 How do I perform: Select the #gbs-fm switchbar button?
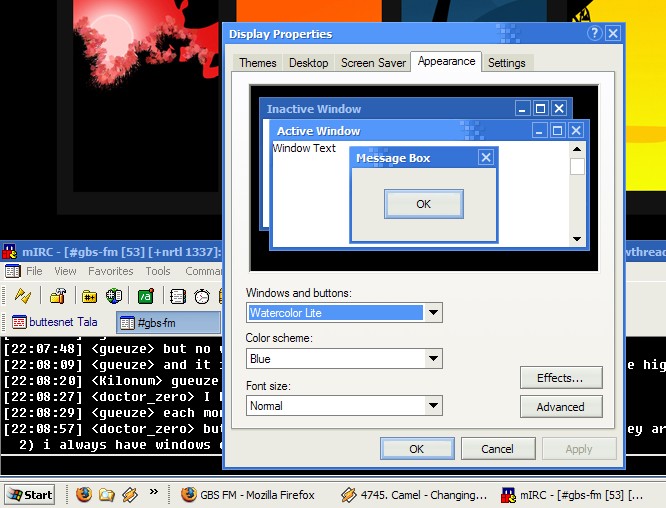(x=169, y=322)
